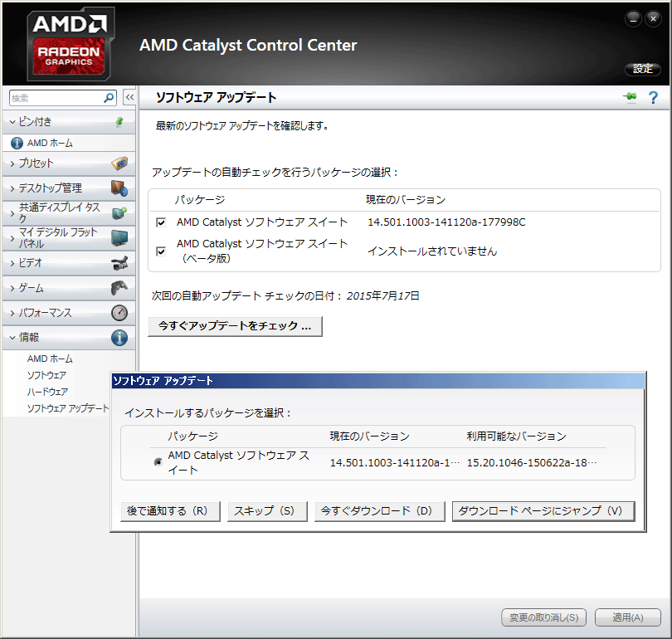Close the Catalyst Control Center window
Viewport: 672px width, 639px height.
click(x=653, y=18)
